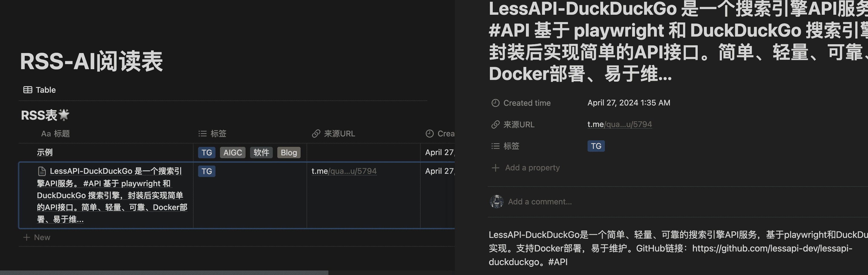Select the AIGC tag in 示例 row

click(x=232, y=153)
